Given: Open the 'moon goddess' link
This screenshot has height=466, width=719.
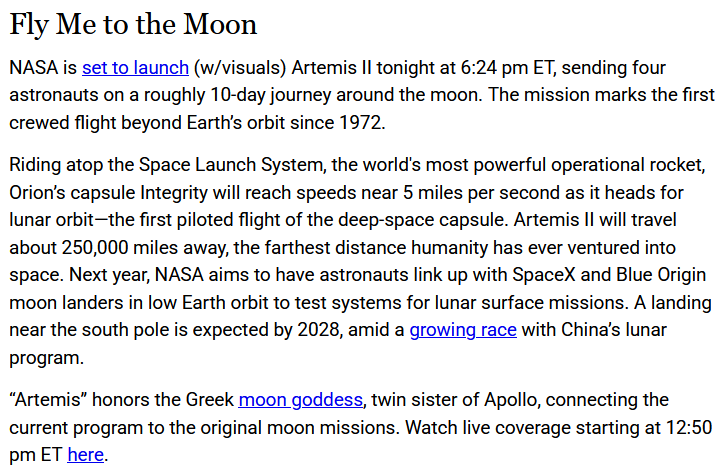Looking at the screenshot, I should pos(300,400).
